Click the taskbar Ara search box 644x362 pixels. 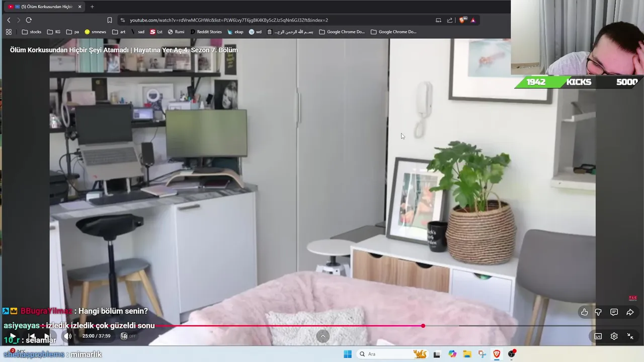[392, 354]
